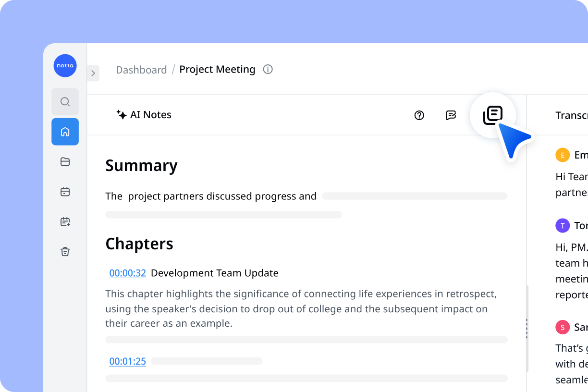Select the AI Notes tab

pos(144,115)
